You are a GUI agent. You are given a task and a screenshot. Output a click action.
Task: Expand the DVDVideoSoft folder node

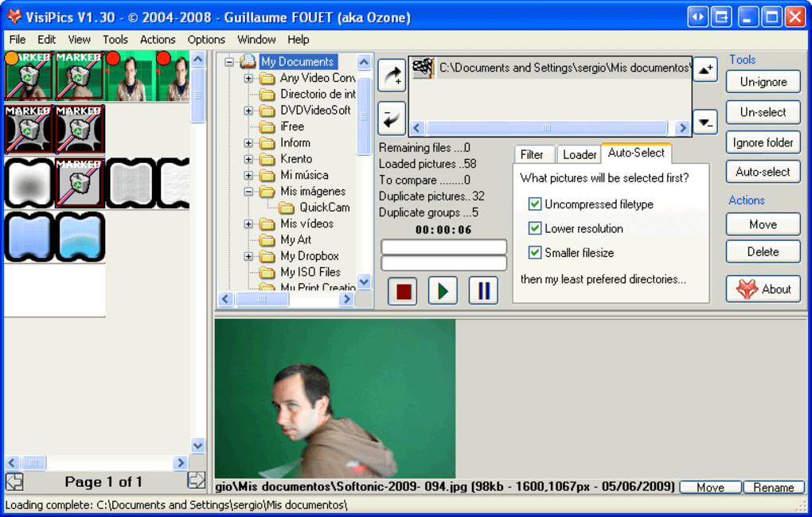point(248,111)
